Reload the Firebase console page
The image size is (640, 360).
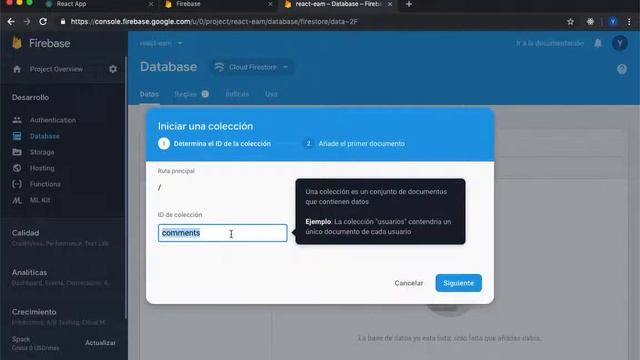tap(43, 22)
